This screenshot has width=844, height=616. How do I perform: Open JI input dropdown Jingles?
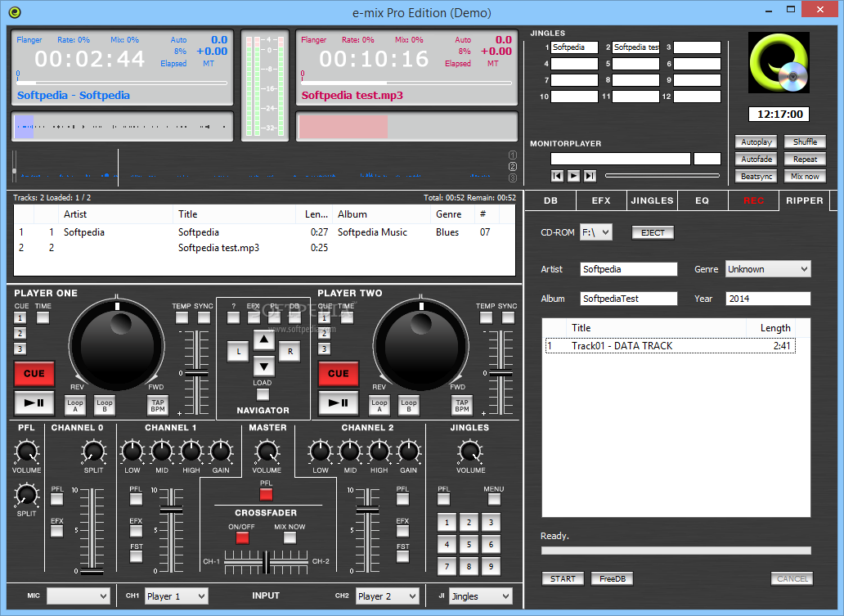coord(481,596)
